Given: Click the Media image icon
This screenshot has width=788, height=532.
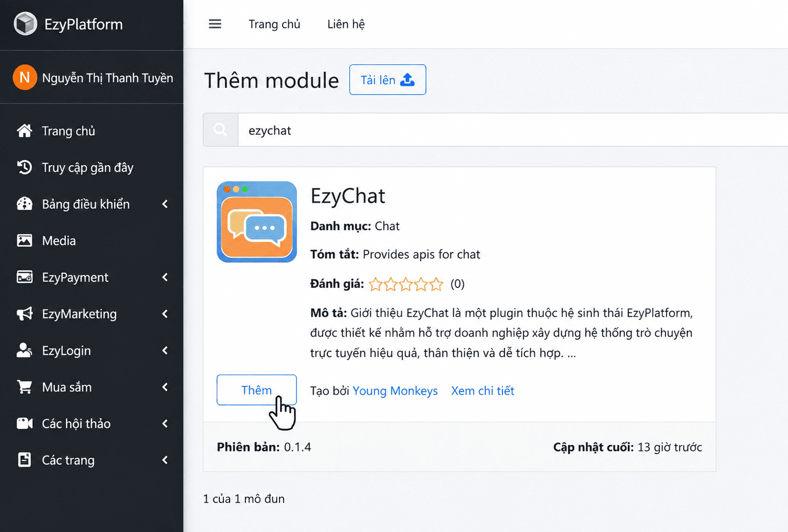Looking at the screenshot, I should click(x=24, y=241).
